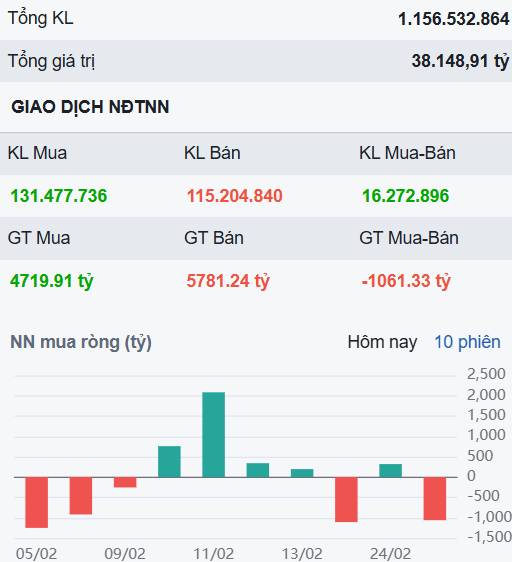
Task: Click the red bar above 05/02
Action: click(x=37, y=502)
